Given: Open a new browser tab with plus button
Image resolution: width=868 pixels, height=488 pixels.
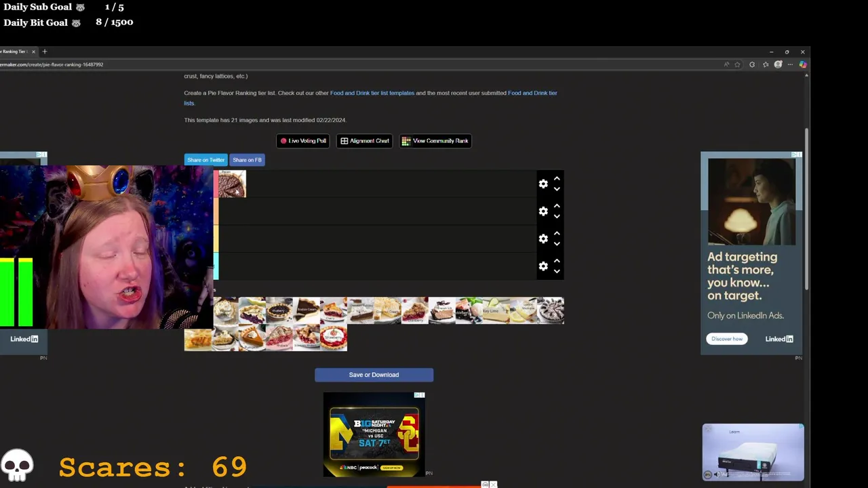Looking at the screenshot, I should [x=45, y=52].
